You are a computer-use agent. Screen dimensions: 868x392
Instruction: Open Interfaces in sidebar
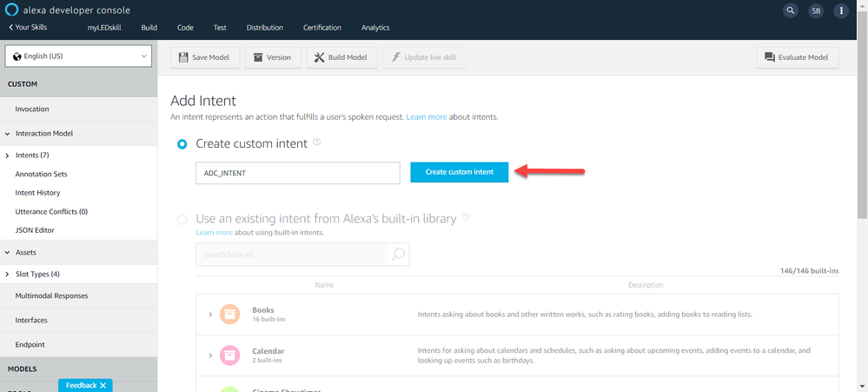[x=31, y=320]
